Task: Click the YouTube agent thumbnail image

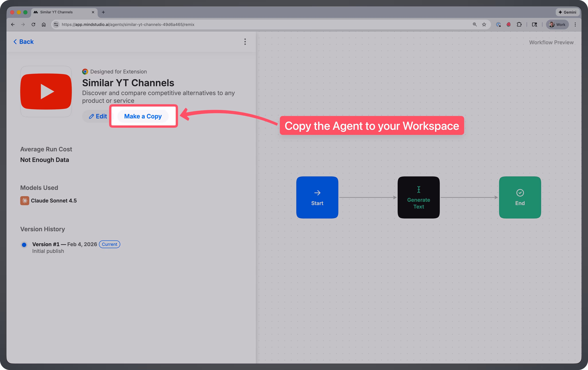Action: coord(46,91)
